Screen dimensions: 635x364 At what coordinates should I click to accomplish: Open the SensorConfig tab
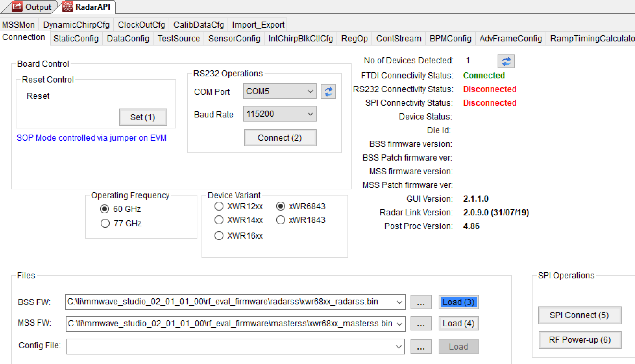234,38
